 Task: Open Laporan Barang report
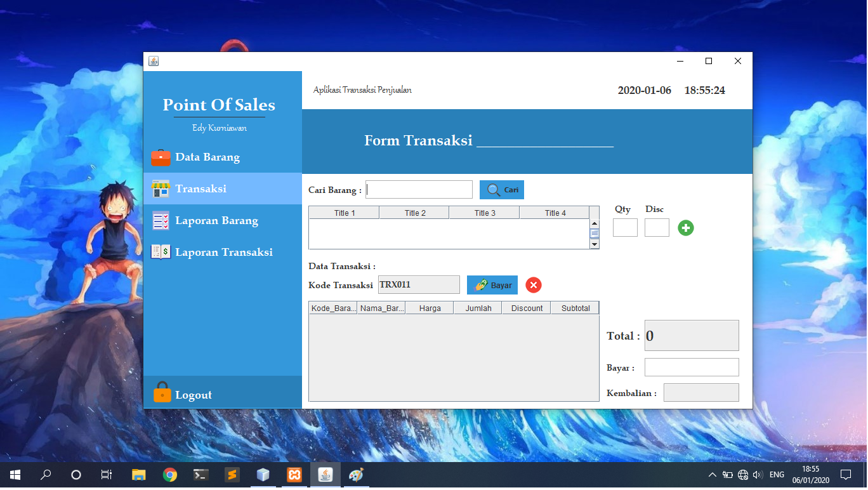point(222,220)
